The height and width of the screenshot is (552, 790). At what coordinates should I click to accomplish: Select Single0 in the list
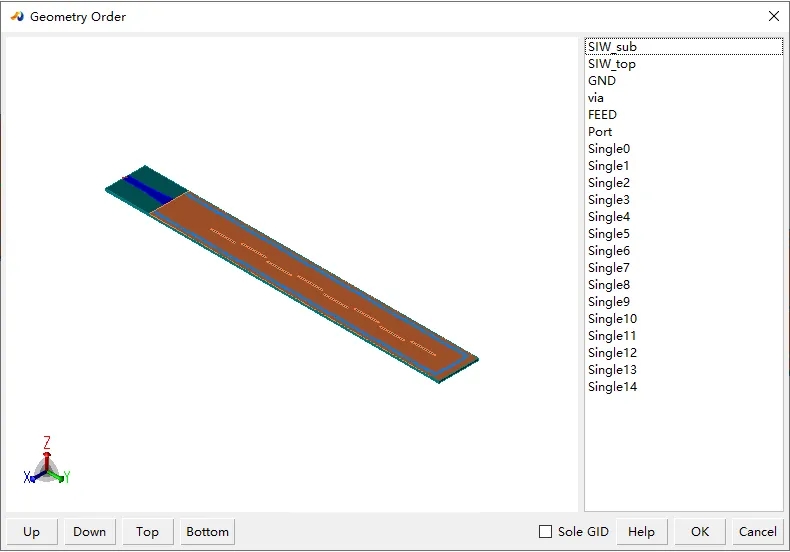coord(684,149)
